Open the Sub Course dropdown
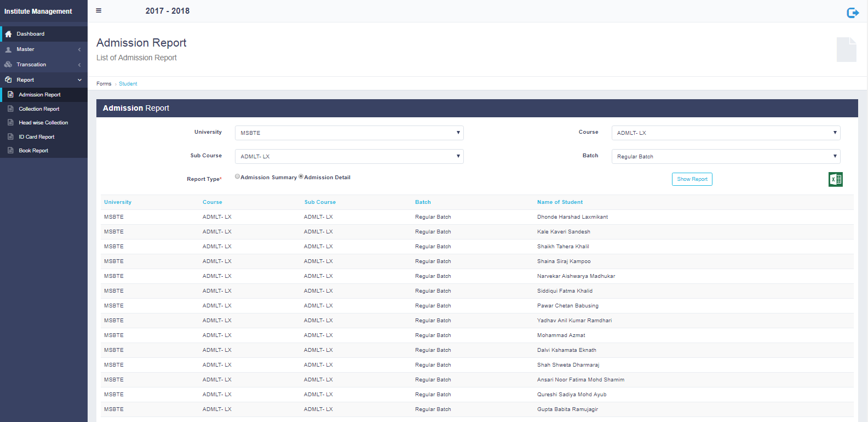This screenshot has width=868, height=422. tap(349, 157)
